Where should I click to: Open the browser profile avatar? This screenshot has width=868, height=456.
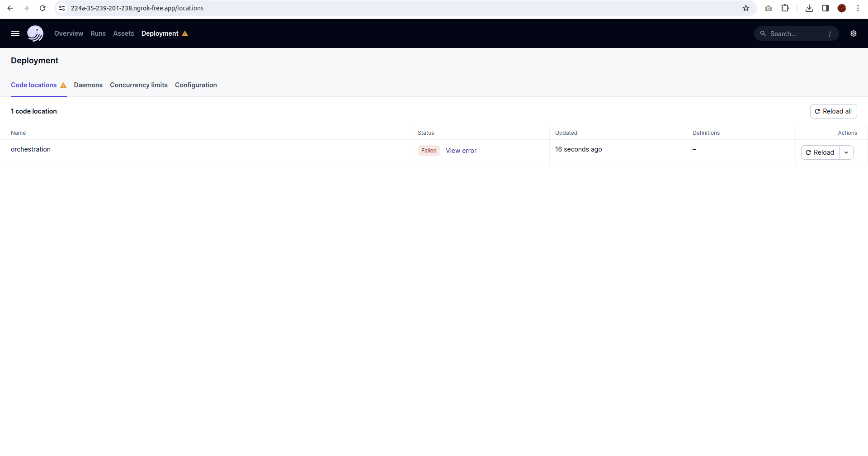point(842,8)
